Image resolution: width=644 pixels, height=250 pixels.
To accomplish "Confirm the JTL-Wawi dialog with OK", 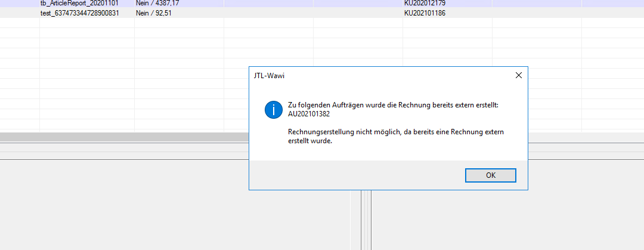I will [x=490, y=175].
